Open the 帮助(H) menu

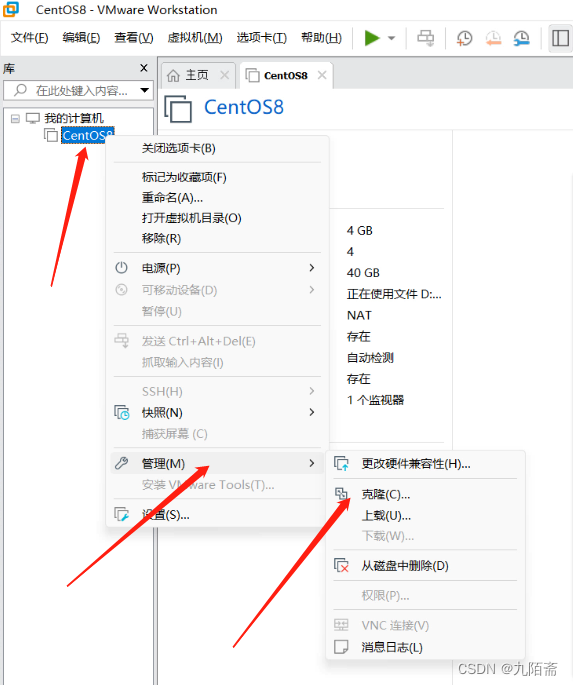[x=321, y=38]
